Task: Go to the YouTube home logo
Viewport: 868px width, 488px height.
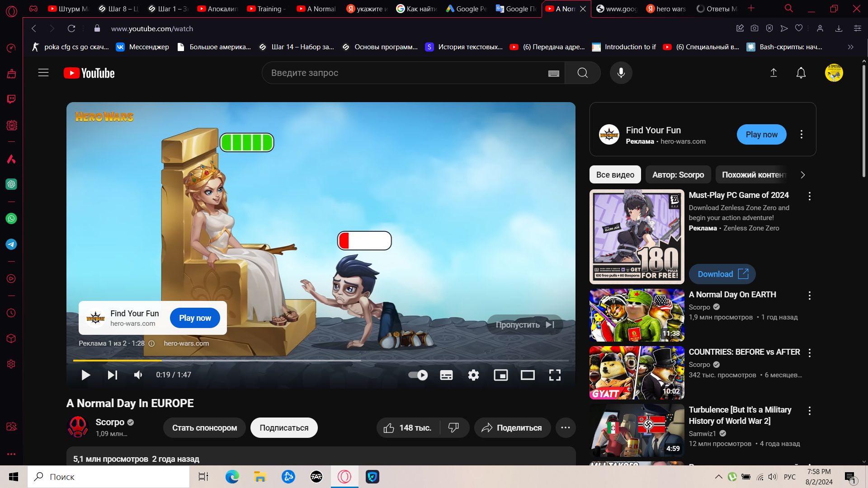Action: click(x=89, y=73)
